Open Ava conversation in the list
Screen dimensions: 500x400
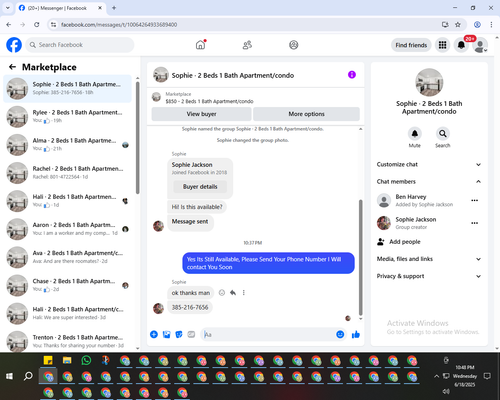click(67, 257)
